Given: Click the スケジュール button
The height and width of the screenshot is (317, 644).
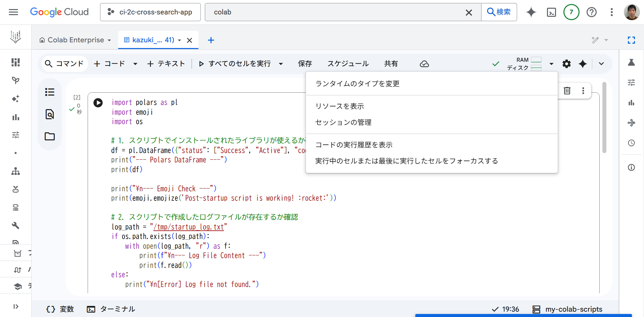Looking at the screenshot, I should click(348, 64).
